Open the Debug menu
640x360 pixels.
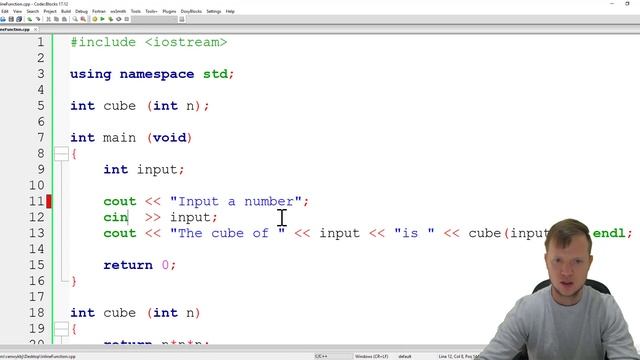pyautogui.click(x=81, y=11)
